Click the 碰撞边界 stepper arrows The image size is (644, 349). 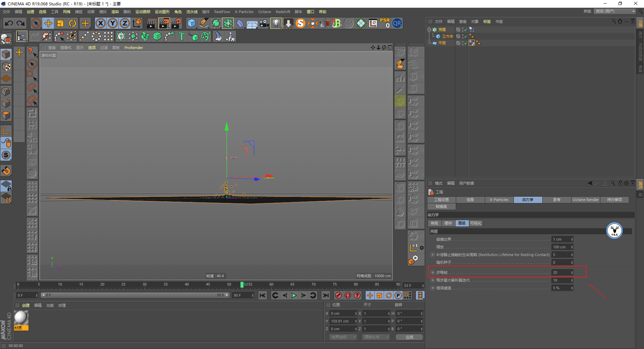tap(572, 239)
